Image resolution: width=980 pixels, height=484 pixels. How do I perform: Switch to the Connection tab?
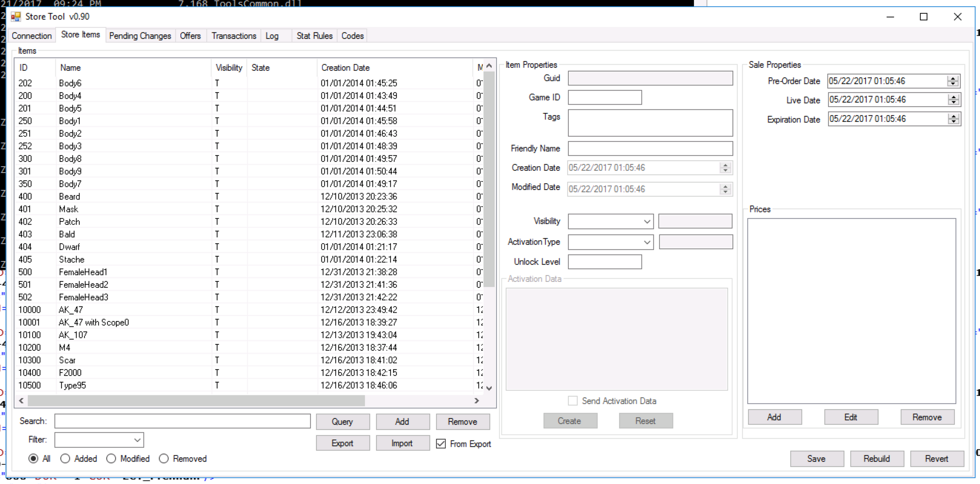tap(32, 36)
